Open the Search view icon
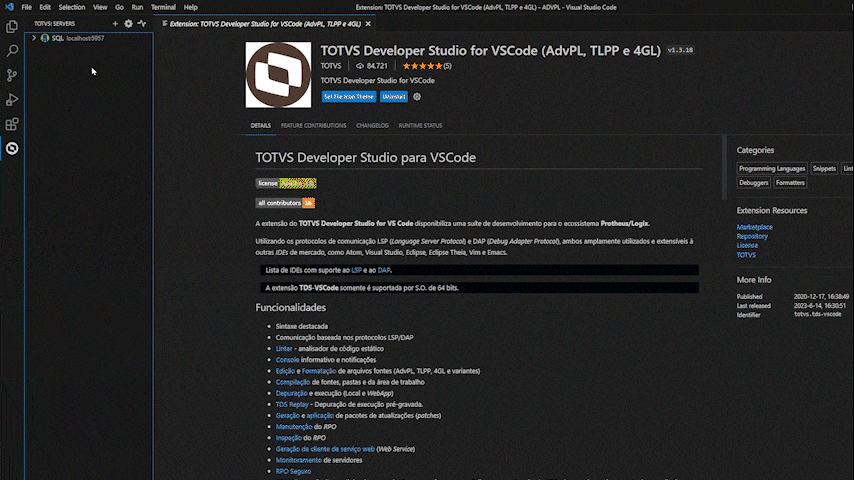854x480 pixels. click(11, 51)
